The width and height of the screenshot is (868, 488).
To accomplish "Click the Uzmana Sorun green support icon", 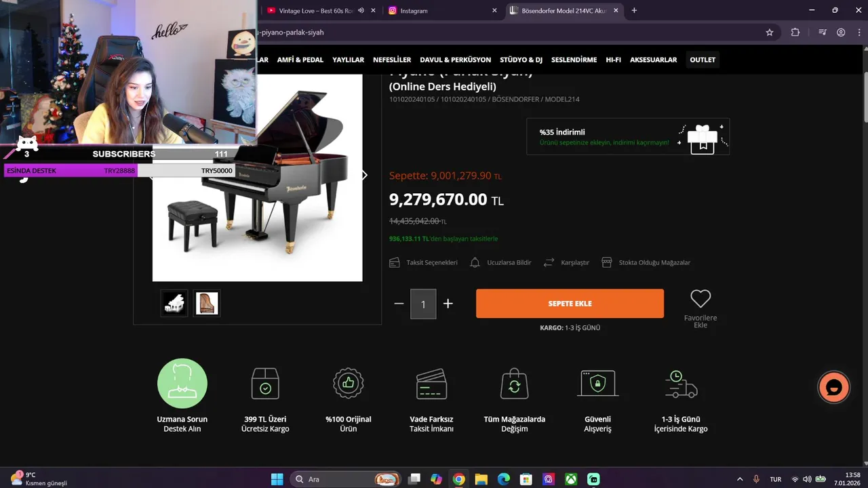I will tap(182, 384).
